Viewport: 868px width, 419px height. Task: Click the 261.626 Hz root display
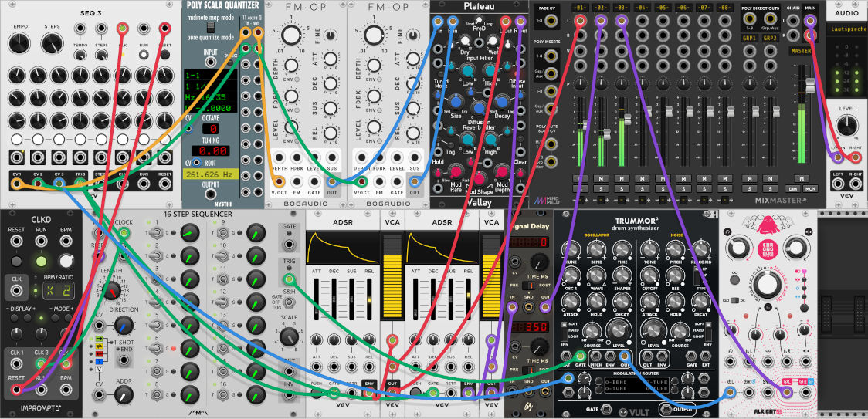(x=210, y=174)
